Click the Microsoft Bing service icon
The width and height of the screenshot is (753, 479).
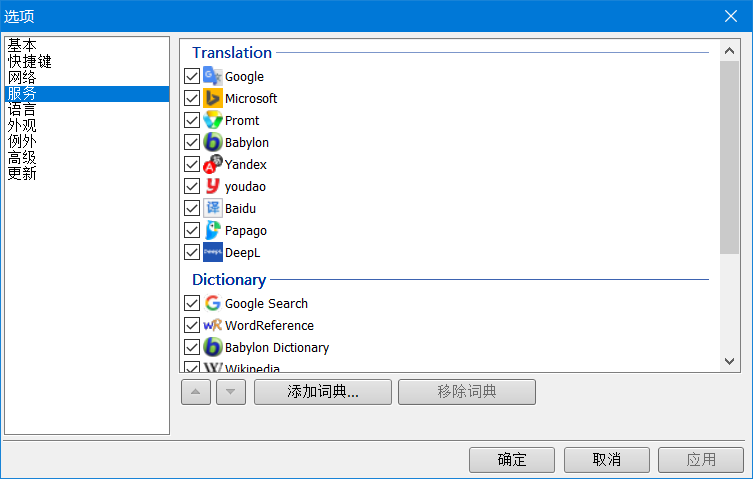(212, 98)
